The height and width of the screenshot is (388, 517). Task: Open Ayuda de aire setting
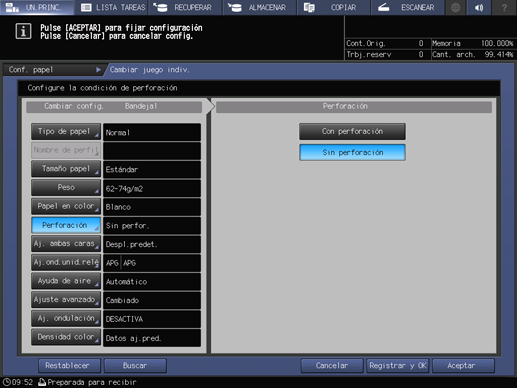pyautogui.click(x=66, y=281)
